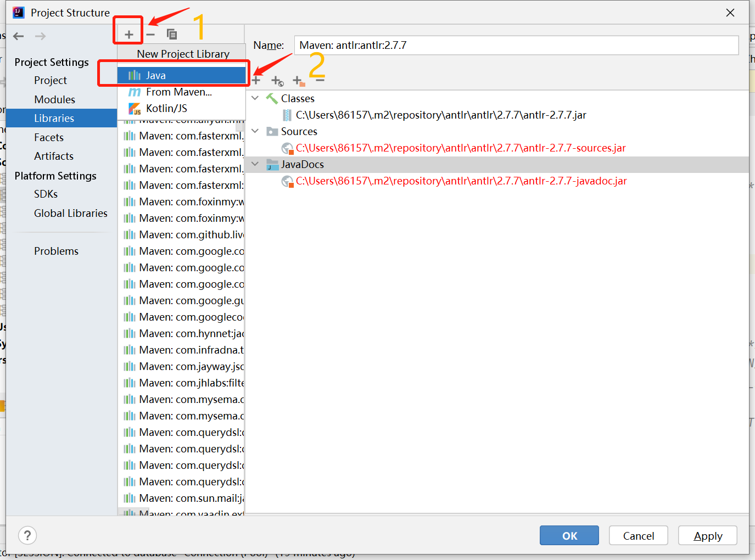The width and height of the screenshot is (755, 560).
Task: Select the antlr-2.7.7-javadoc.jar path
Action: (x=461, y=181)
